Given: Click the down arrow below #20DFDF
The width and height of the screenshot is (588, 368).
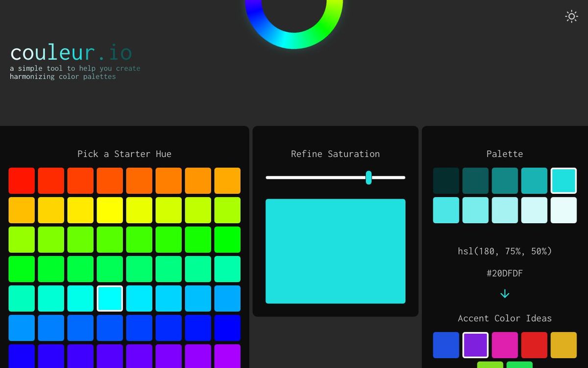Looking at the screenshot, I should [x=505, y=294].
